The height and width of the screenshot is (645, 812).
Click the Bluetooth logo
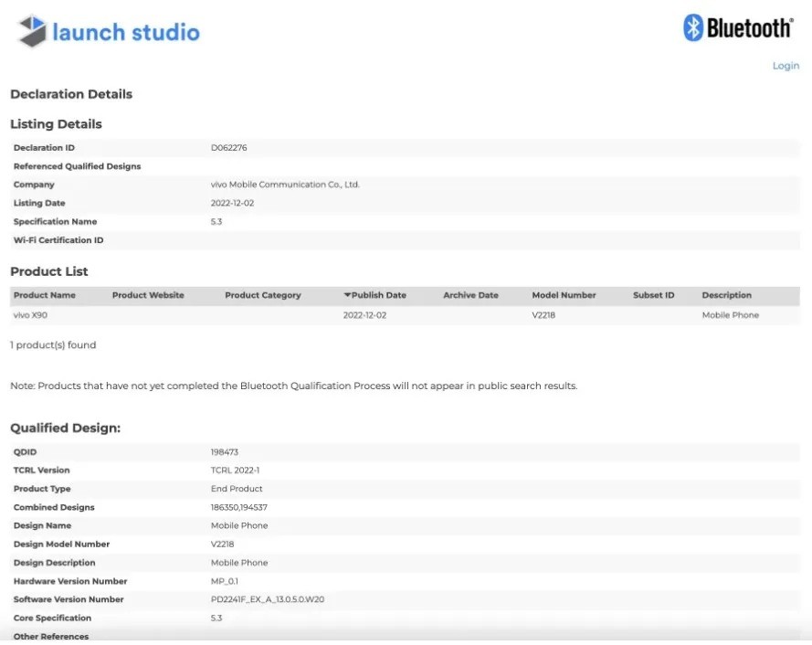click(x=738, y=27)
